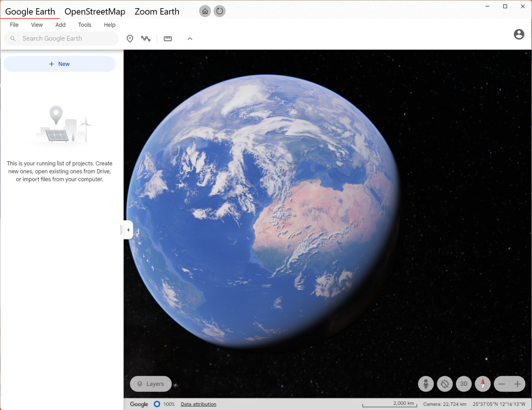
Task: Click the Camera: 22,724 km readout
Action: [x=445, y=404]
